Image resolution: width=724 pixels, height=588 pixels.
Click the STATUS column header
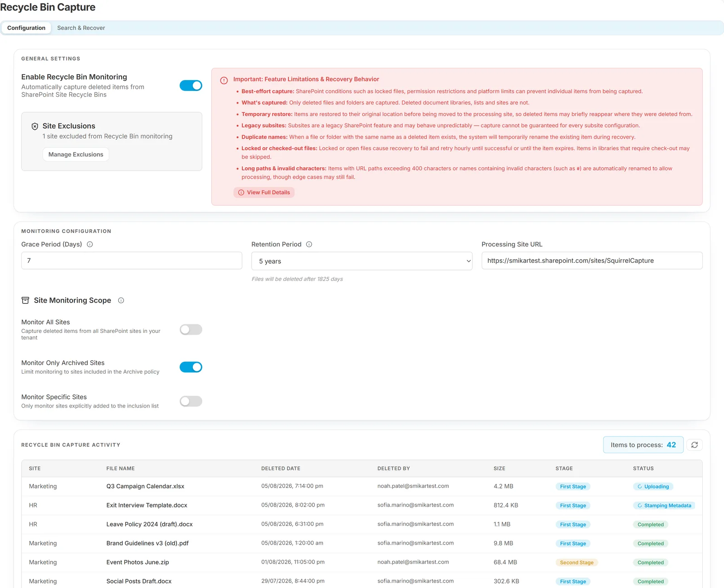point(643,469)
